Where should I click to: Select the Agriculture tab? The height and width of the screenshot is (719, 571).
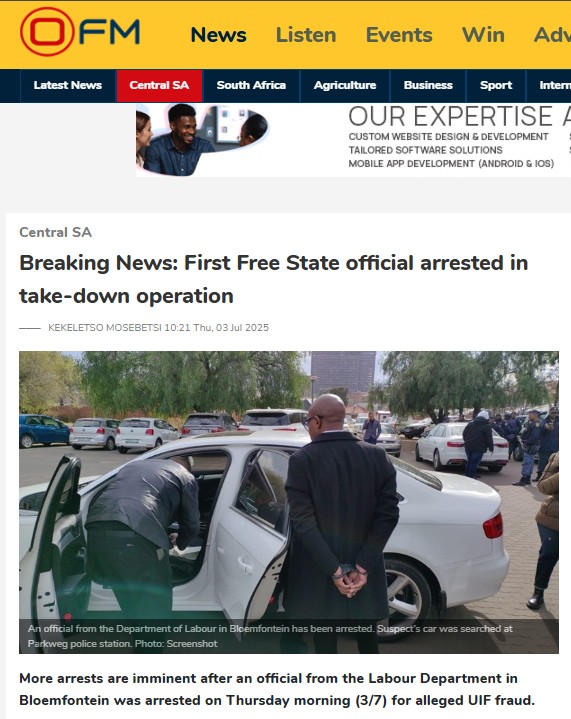point(345,85)
